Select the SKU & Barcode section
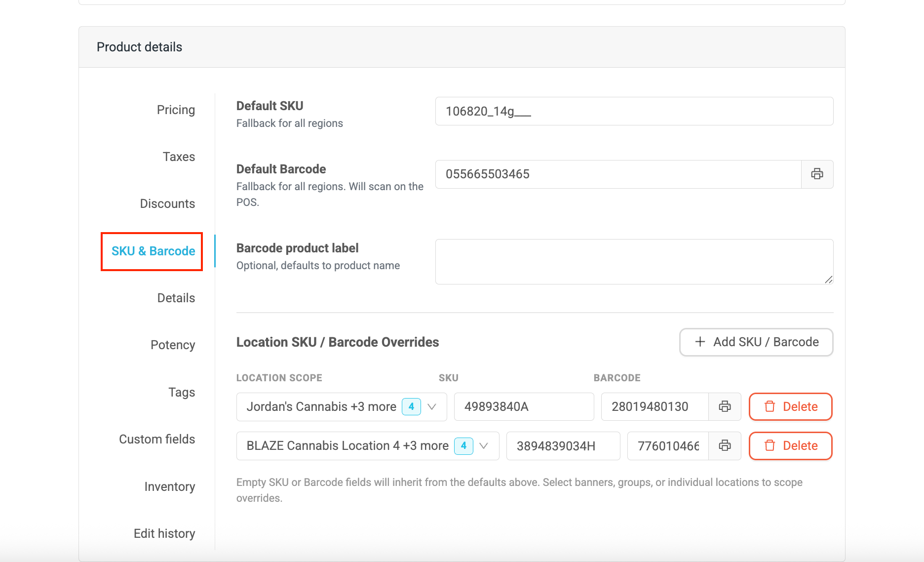Viewport: 924px width, 562px height. [153, 251]
